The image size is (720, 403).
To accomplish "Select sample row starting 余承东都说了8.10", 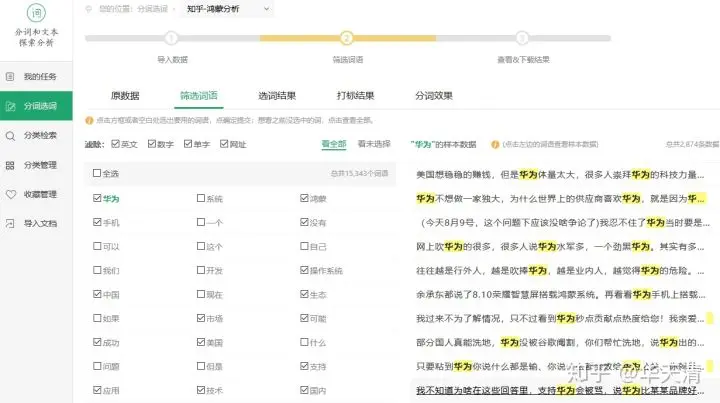I will [x=560, y=294].
